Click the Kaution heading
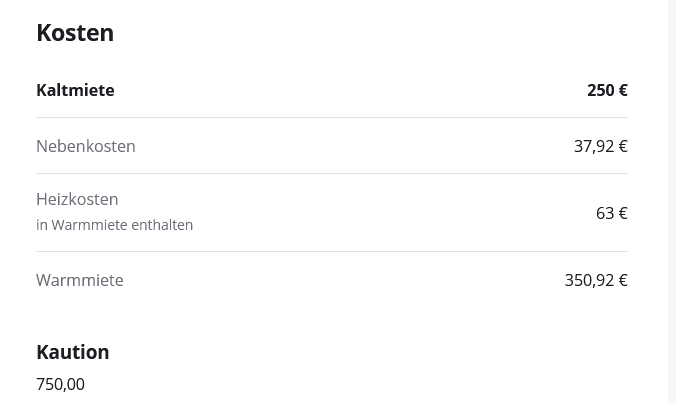 click(x=73, y=352)
